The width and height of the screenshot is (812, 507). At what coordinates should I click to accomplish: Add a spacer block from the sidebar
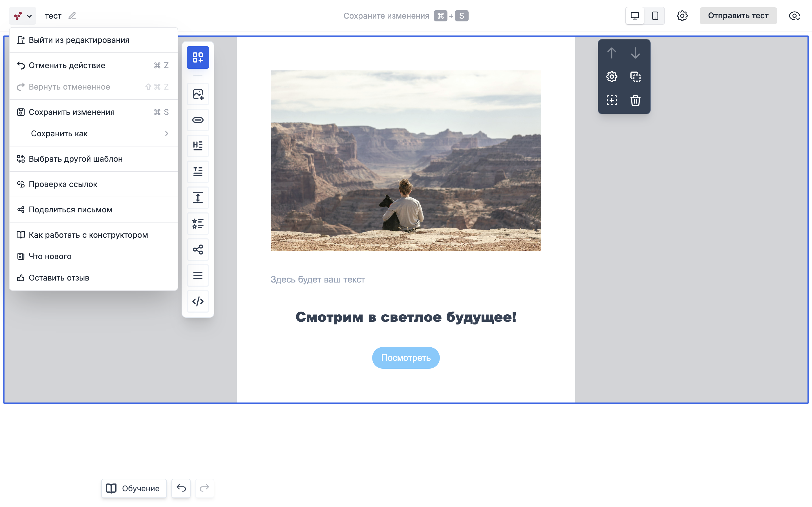[x=198, y=198]
